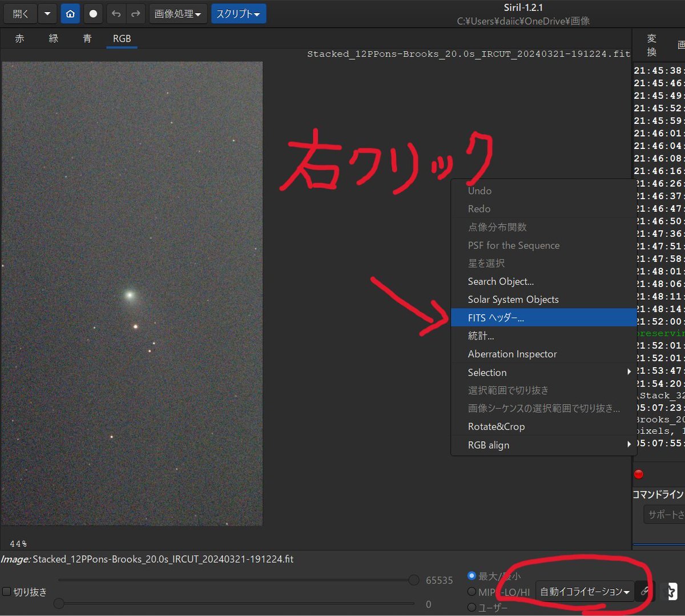685x616 pixels.
Task: Click the upper 65535 slider handle
Action: [x=413, y=580]
